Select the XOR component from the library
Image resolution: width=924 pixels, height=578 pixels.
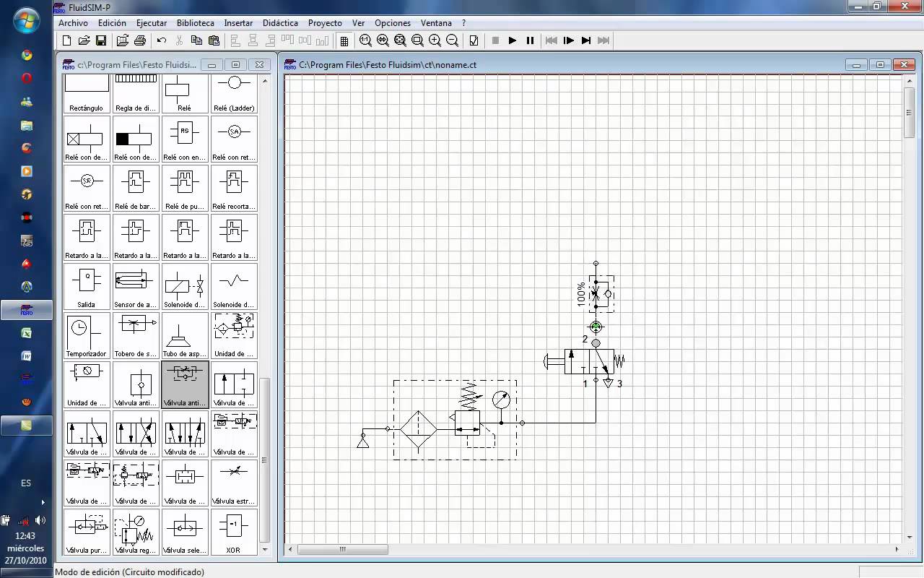point(234,532)
